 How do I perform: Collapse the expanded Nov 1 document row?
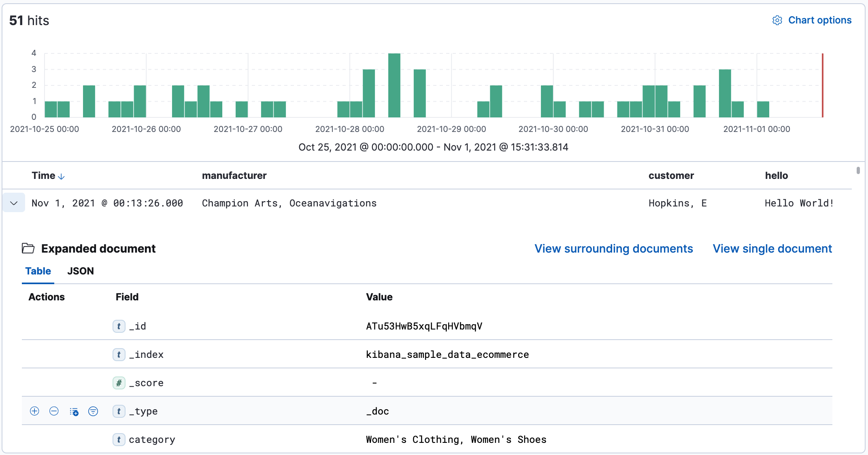(x=13, y=203)
